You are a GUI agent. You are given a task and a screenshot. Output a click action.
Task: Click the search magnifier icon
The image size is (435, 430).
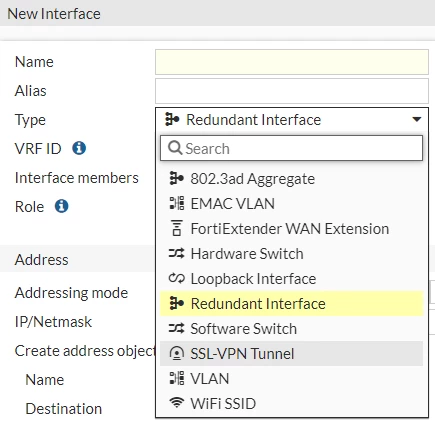tap(175, 148)
